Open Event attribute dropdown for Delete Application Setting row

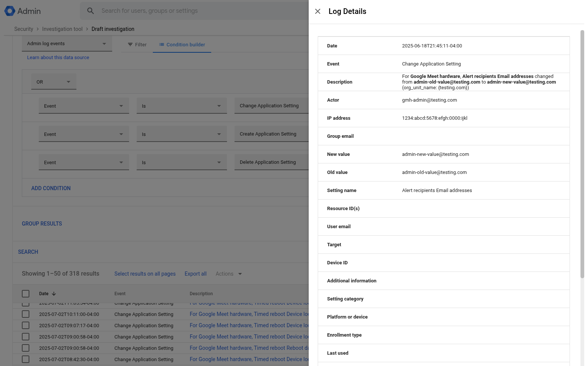pos(84,162)
